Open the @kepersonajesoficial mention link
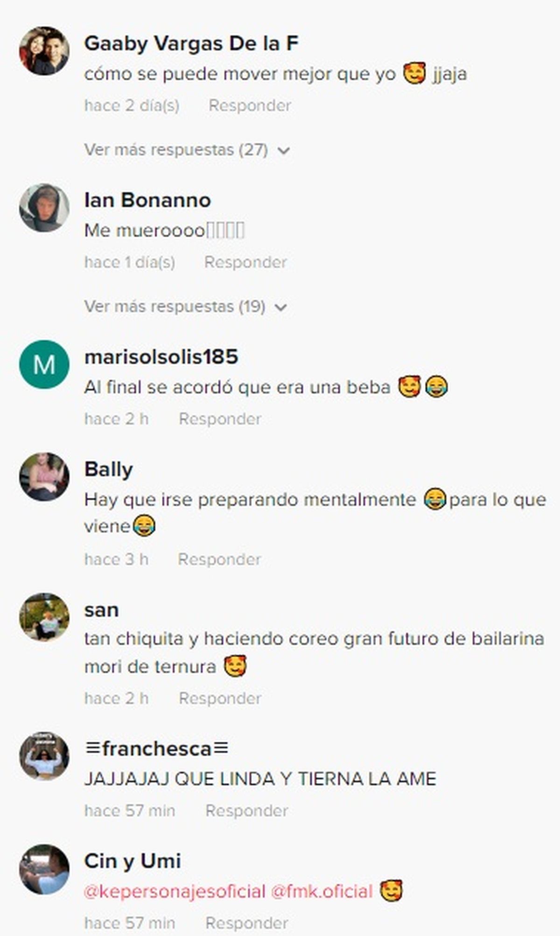 tap(175, 892)
